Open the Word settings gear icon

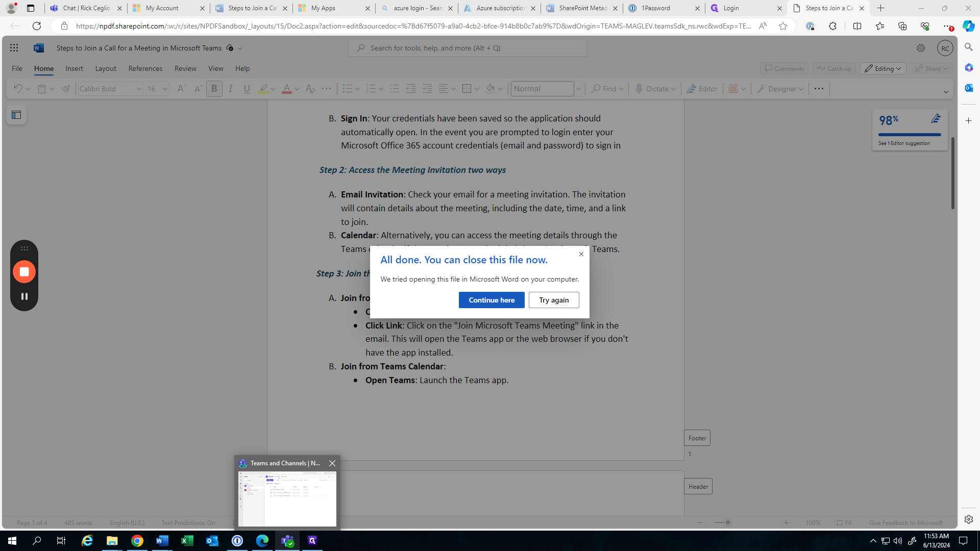[920, 48]
